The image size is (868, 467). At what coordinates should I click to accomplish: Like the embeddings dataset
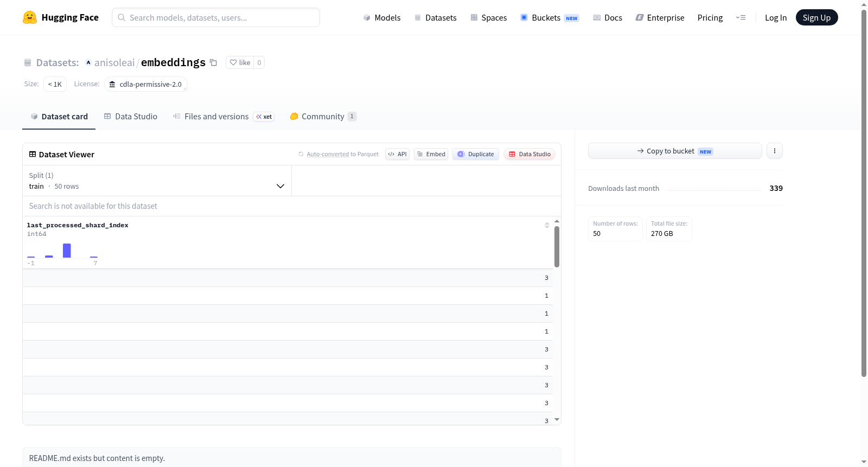240,63
